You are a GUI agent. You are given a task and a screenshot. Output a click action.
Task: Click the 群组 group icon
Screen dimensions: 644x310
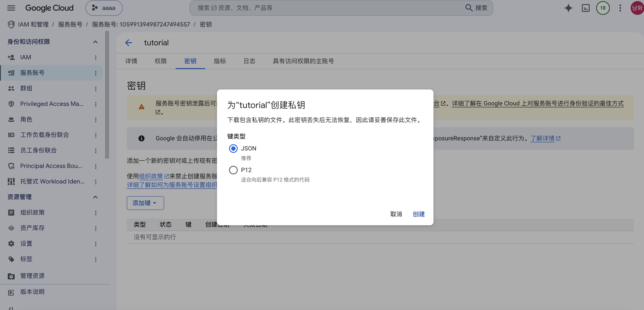[x=11, y=88]
